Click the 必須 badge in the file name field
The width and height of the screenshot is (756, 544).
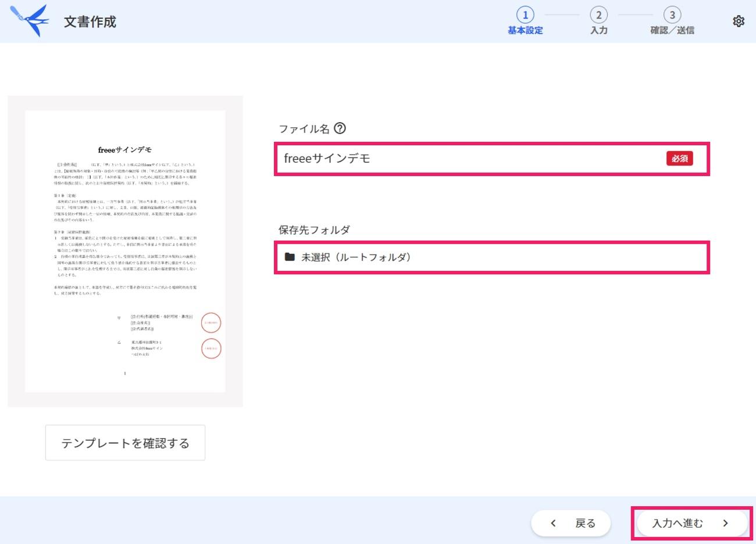(679, 158)
